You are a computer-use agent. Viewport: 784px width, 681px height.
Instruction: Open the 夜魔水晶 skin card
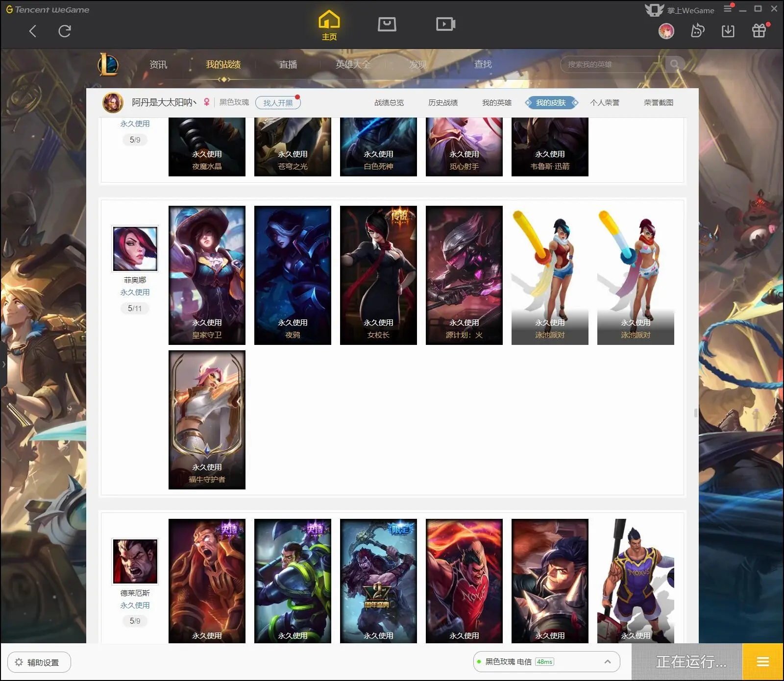click(x=207, y=147)
